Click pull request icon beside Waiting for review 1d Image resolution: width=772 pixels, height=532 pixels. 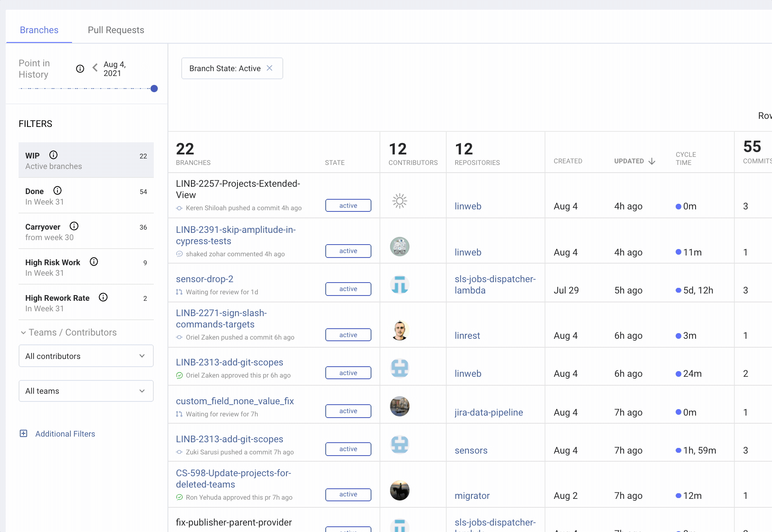point(179,292)
